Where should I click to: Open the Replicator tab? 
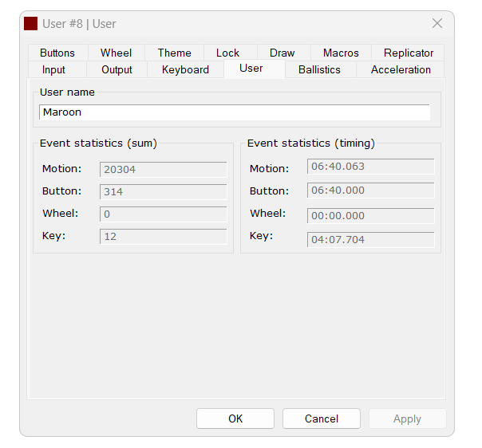[409, 53]
